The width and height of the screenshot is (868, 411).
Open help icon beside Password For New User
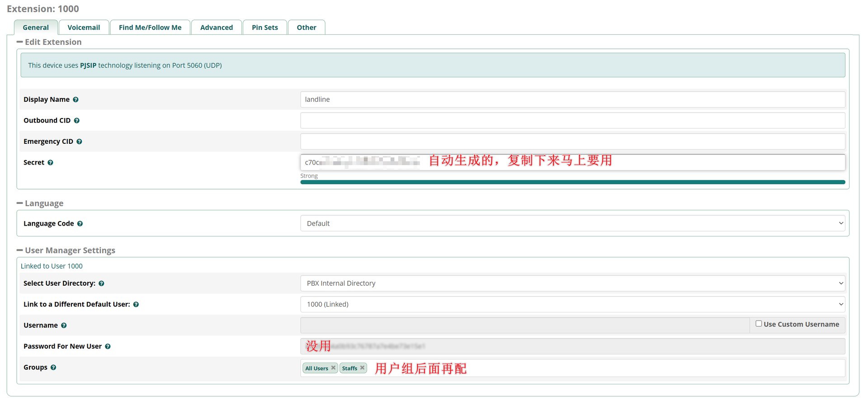(x=108, y=346)
